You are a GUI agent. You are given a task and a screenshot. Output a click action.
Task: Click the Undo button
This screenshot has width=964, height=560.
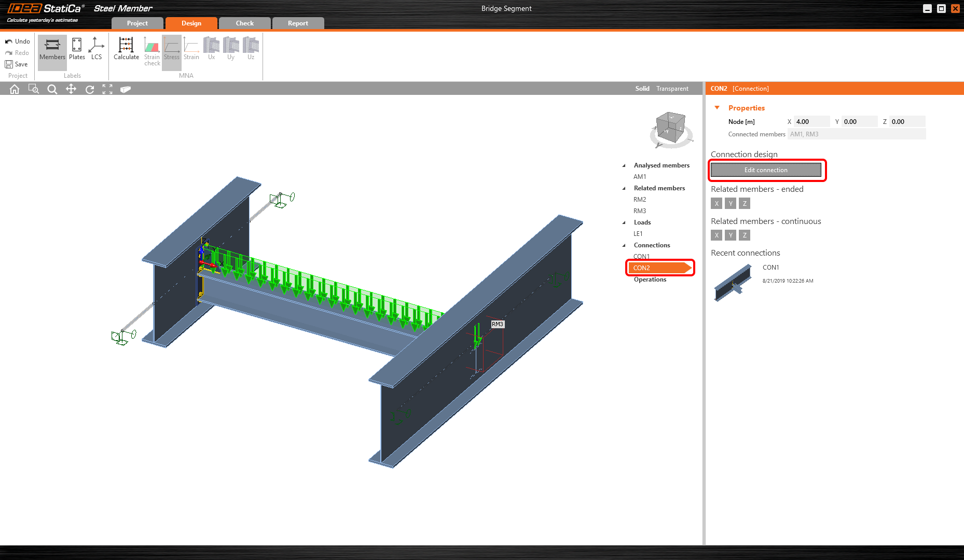(18, 41)
